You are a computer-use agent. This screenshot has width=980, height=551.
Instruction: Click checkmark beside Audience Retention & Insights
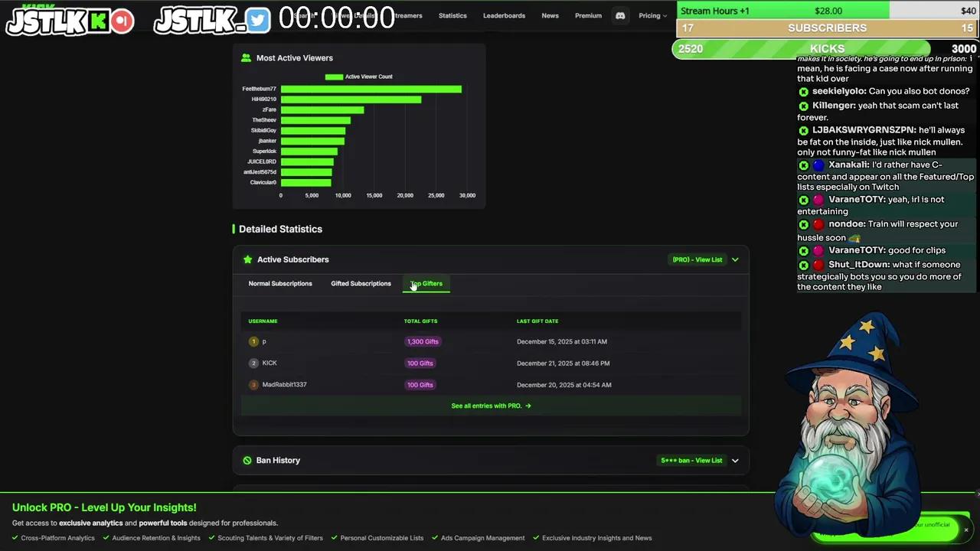point(106,538)
